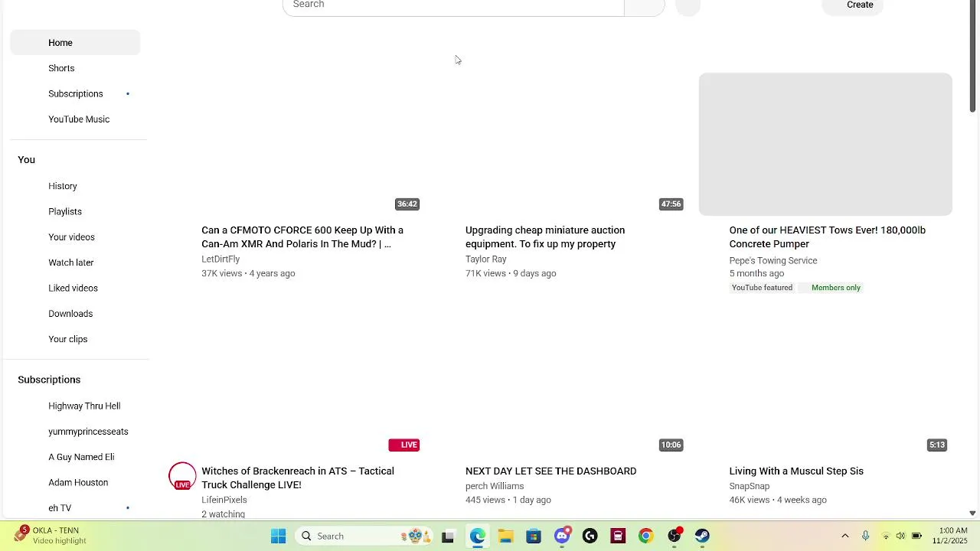Screen dimensions: 980x551
Task: Open the eh TV channel subscription
Action: pyautogui.click(x=75, y=508)
